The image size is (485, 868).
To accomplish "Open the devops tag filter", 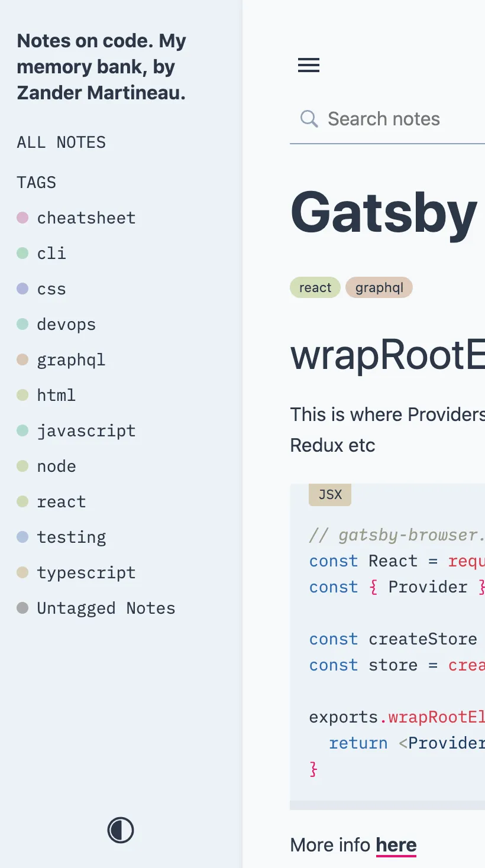I will [66, 324].
